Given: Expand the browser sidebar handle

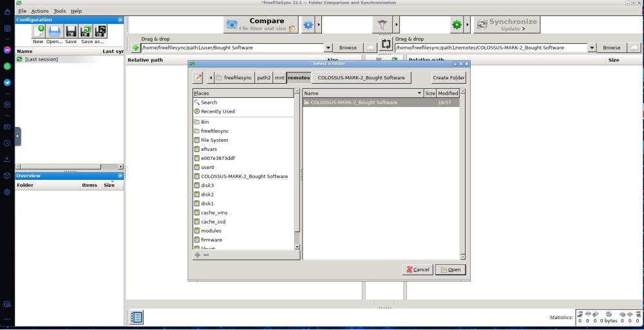Looking at the screenshot, I should pos(17,137).
